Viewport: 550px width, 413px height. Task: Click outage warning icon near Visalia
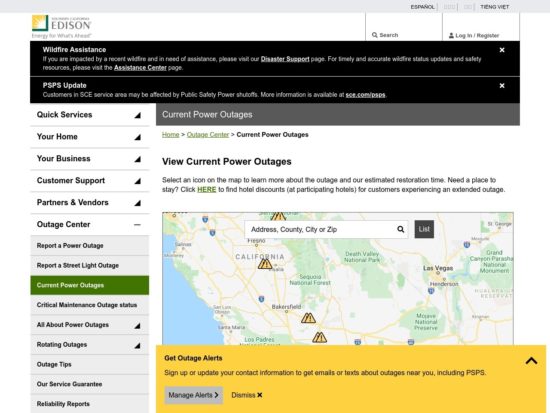pos(265,264)
